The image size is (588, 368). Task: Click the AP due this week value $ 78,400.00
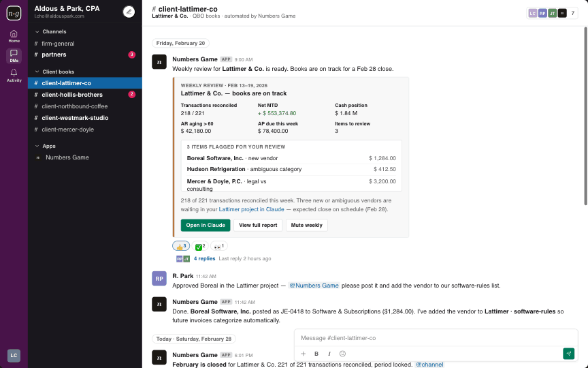click(x=273, y=132)
